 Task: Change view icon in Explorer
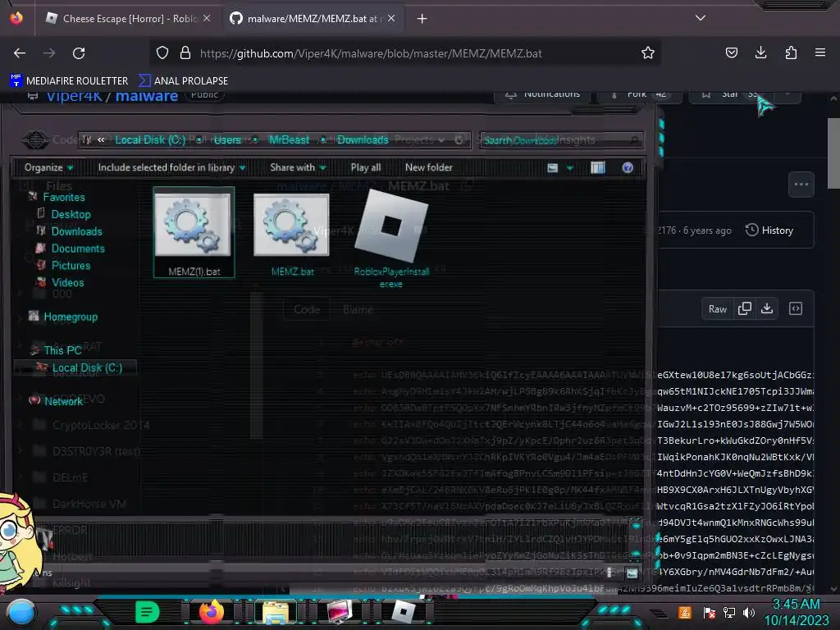pyautogui.click(x=553, y=168)
